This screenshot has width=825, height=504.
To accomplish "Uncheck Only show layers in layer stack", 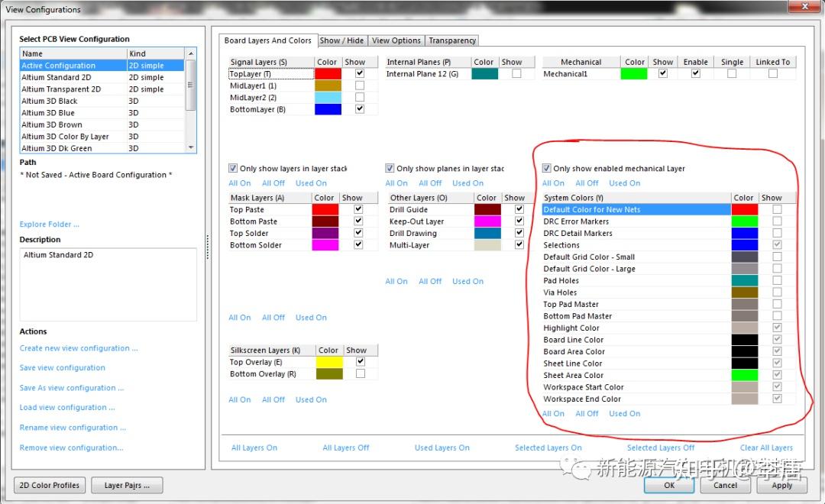I will [x=233, y=168].
